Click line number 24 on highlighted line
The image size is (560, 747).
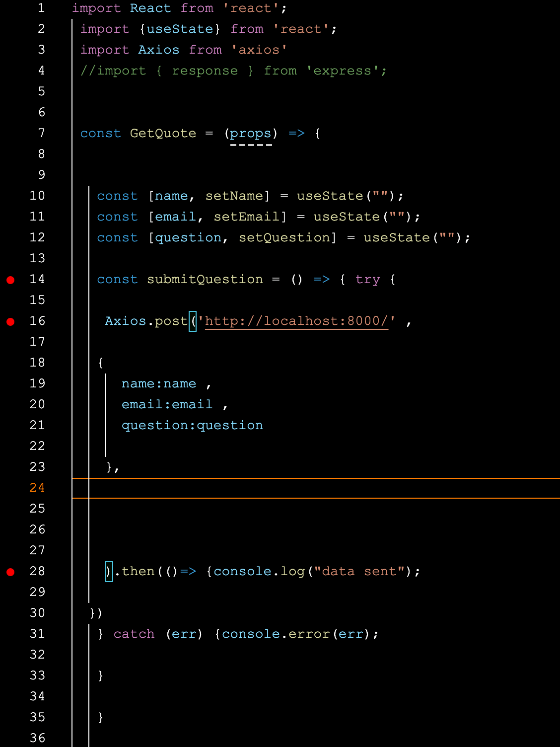pyautogui.click(x=37, y=488)
